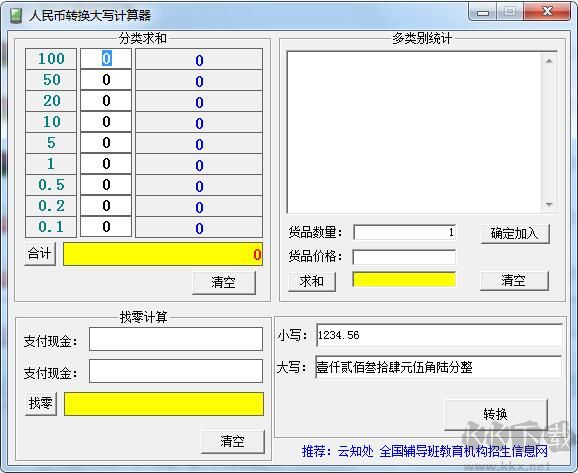Click the 求和 button

[x=311, y=281]
